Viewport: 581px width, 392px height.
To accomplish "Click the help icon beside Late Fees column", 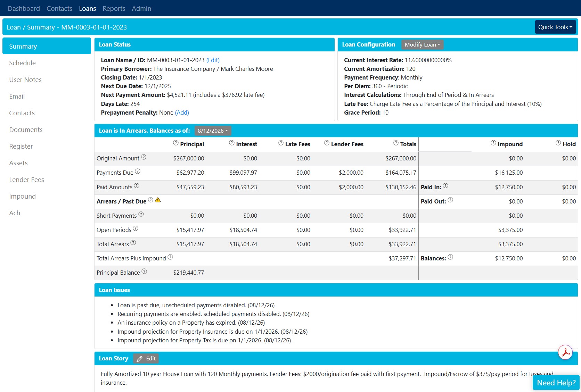I will tap(281, 143).
